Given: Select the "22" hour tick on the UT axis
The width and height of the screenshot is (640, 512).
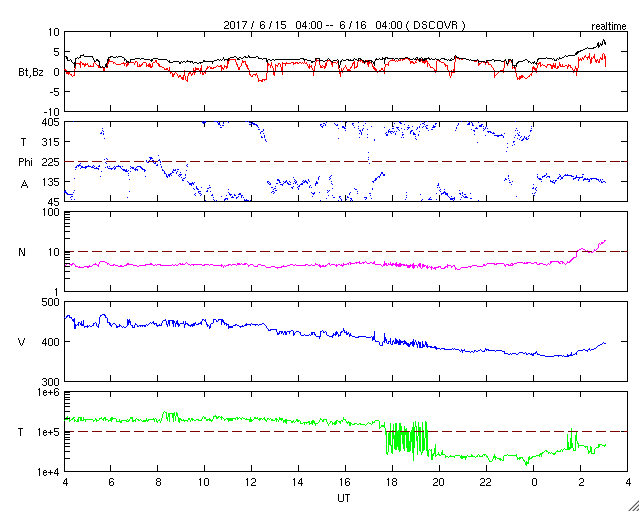Looking at the screenshot, I should click(x=487, y=482).
